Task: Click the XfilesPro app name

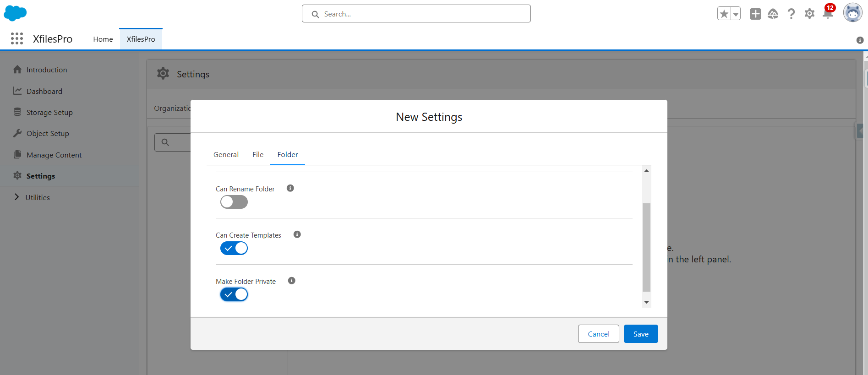Action: tap(53, 39)
